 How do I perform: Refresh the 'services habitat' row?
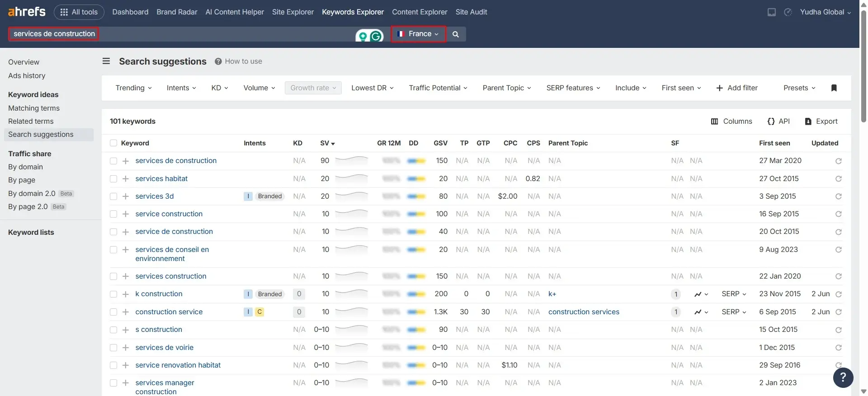coord(839,179)
